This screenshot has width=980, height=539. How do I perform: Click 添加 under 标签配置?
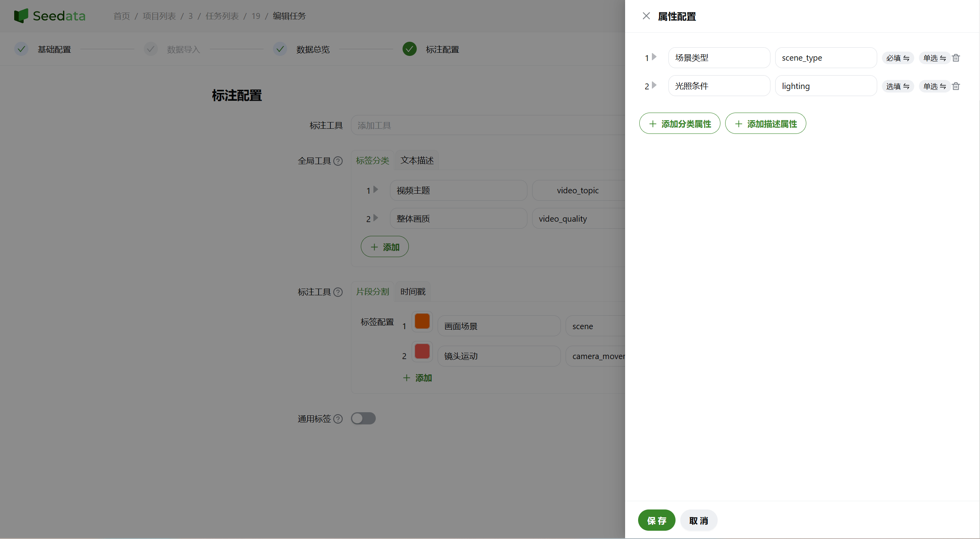pos(418,378)
